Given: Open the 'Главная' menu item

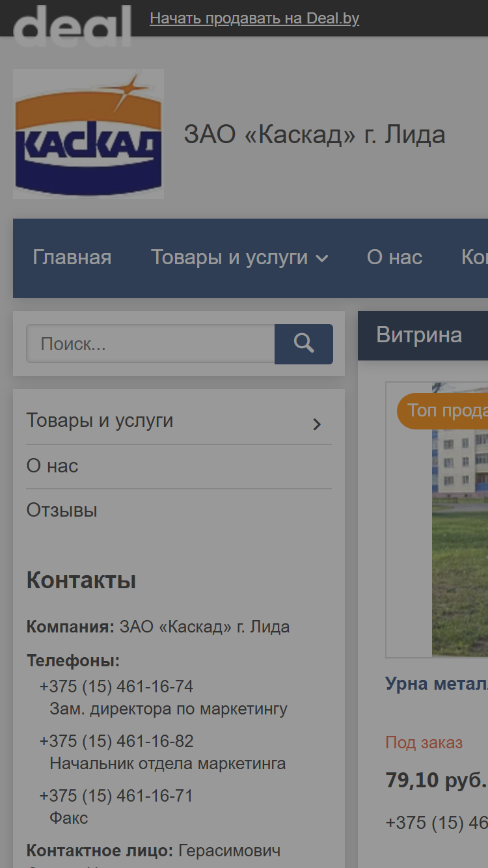Looking at the screenshot, I should 72,257.
